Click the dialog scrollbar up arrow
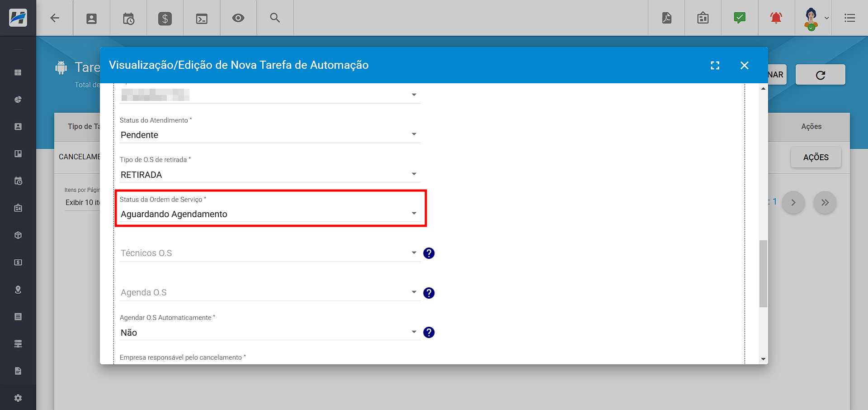Screen dimensions: 868x410 [763, 89]
